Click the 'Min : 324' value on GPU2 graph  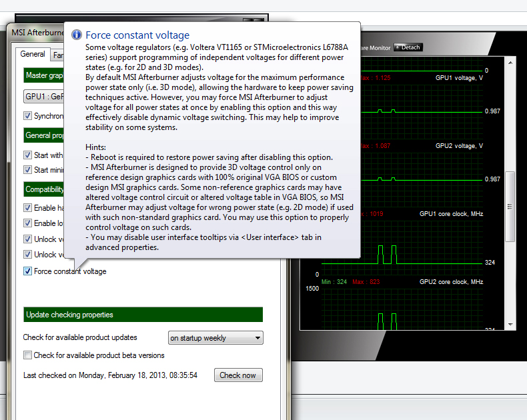point(334,282)
